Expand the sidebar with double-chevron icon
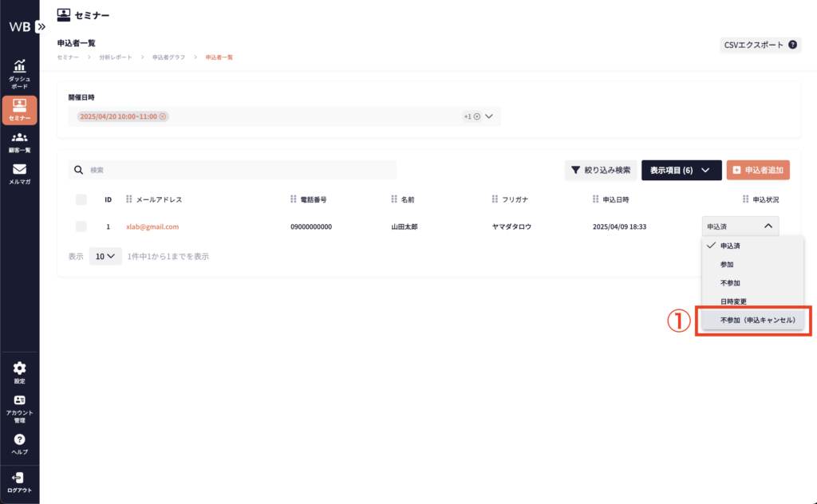Screen dimensions: 817x504 [41, 26]
